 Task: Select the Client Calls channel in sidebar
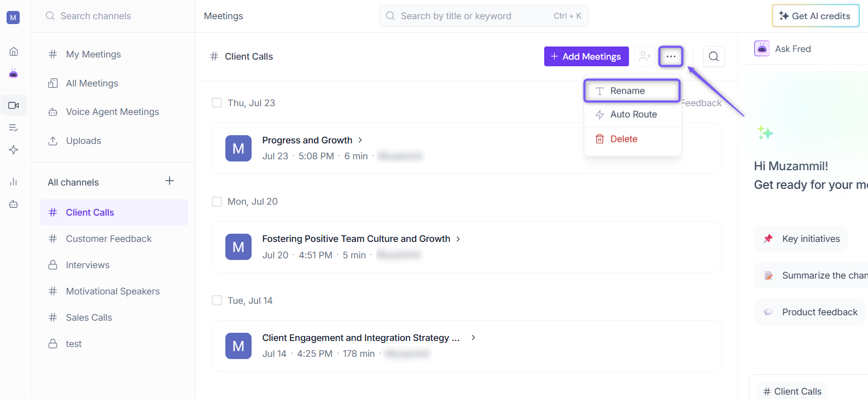(x=114, y=212)
